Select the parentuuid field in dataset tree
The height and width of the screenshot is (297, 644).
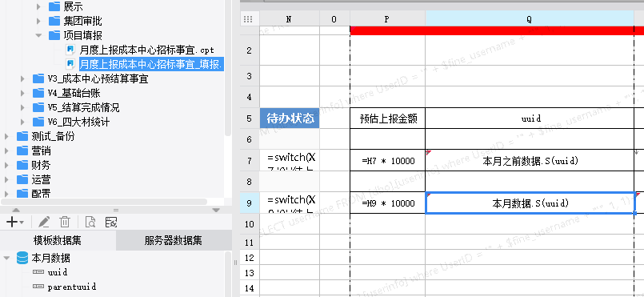pos(72,287)
